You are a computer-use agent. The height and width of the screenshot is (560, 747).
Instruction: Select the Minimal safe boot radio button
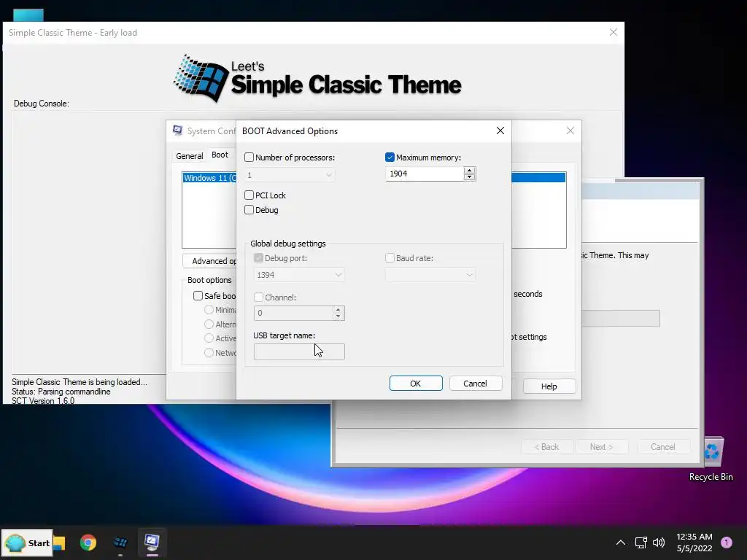[x=208, y=309]
